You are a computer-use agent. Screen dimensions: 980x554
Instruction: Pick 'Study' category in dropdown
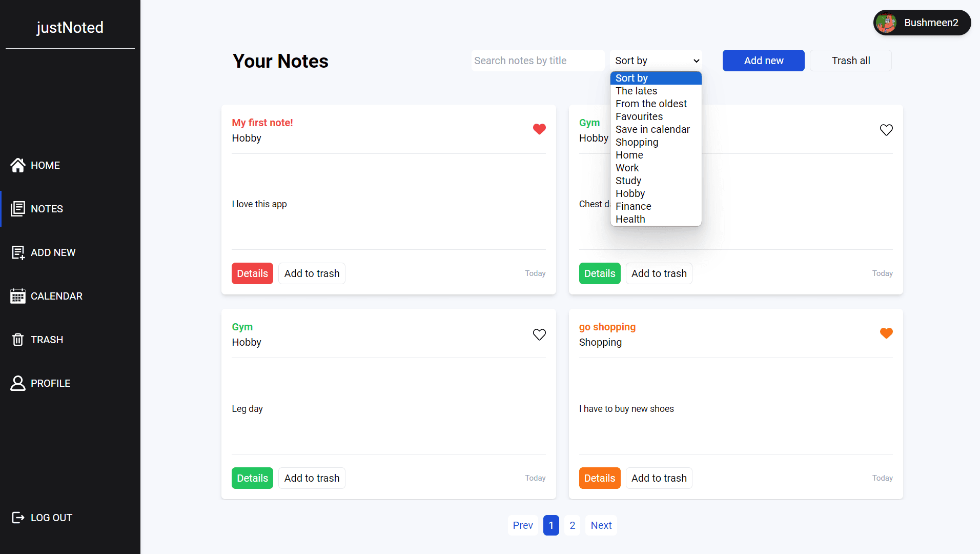click(656, 181)
